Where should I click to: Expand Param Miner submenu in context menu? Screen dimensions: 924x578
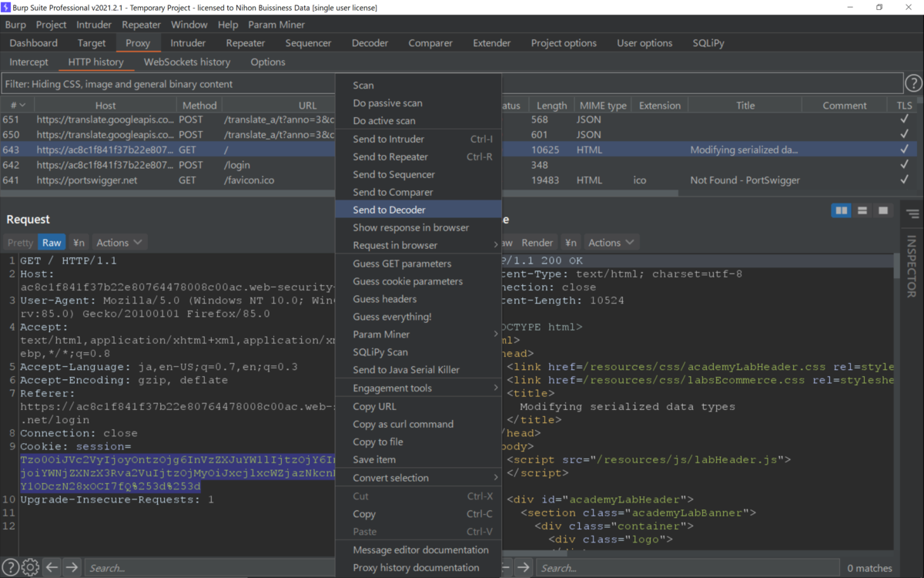click(418, 334)
